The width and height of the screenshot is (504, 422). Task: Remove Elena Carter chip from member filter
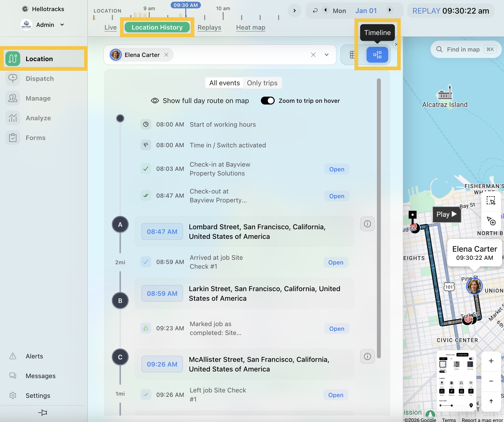point(167,55)
